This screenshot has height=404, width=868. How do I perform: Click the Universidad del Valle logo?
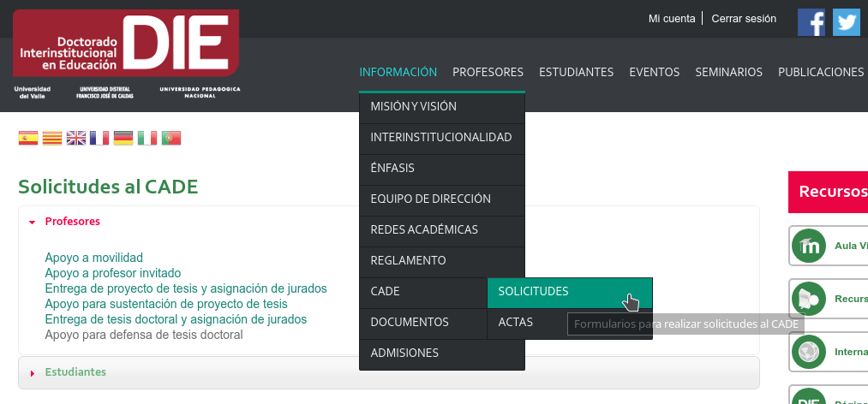pos(32,92)
